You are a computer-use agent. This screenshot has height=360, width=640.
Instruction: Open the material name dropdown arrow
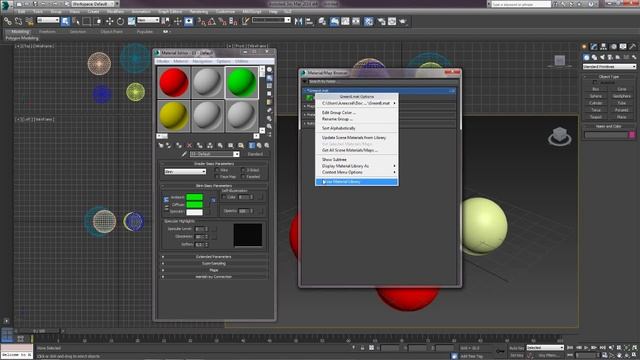(236, 154)
